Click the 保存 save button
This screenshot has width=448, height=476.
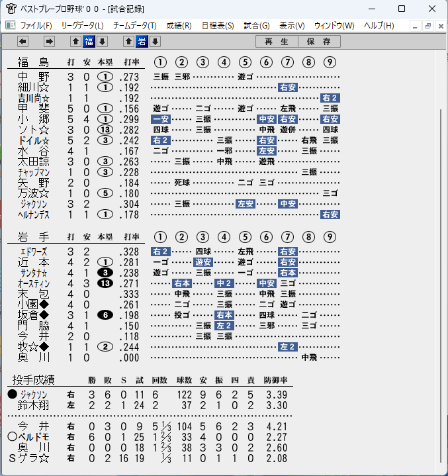tap(319, 41)
